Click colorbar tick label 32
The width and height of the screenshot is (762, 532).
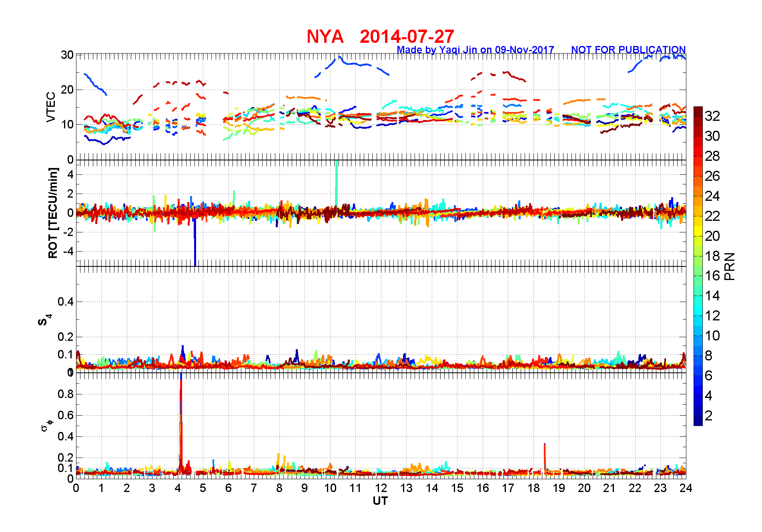[712, 116]
